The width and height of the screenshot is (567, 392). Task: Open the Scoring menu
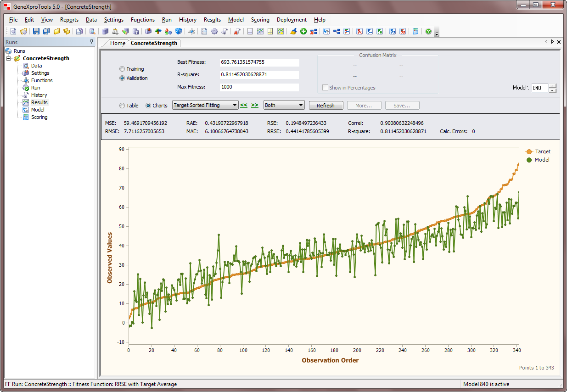click(x=260, y=20)
